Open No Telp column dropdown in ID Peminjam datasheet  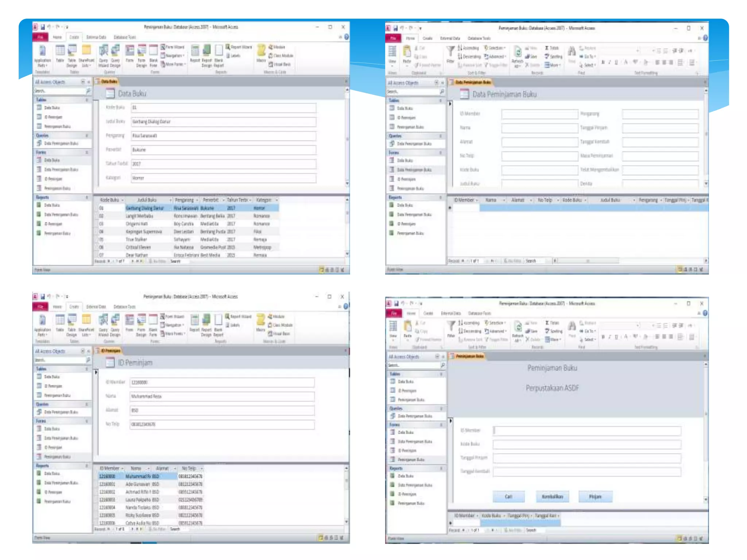[x=201, y=468]
